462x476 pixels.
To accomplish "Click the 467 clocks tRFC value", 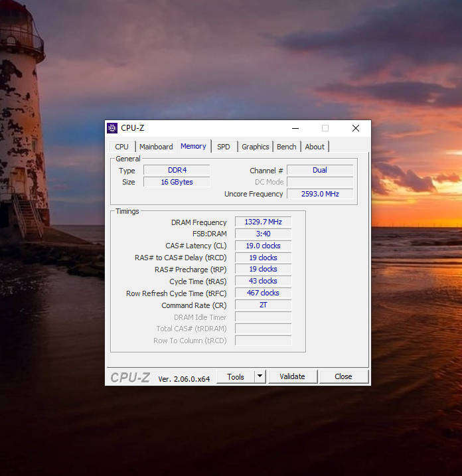I will [x=263, y=293].
